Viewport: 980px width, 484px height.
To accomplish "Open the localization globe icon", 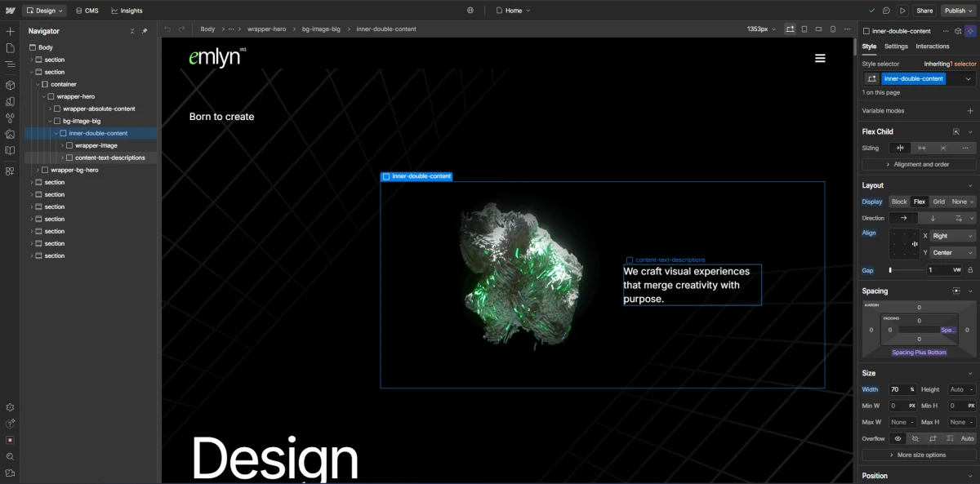I will tap(470, 11).
